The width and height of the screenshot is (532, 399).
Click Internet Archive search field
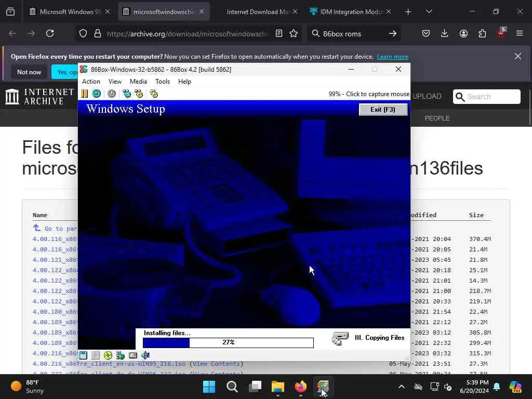487,97
